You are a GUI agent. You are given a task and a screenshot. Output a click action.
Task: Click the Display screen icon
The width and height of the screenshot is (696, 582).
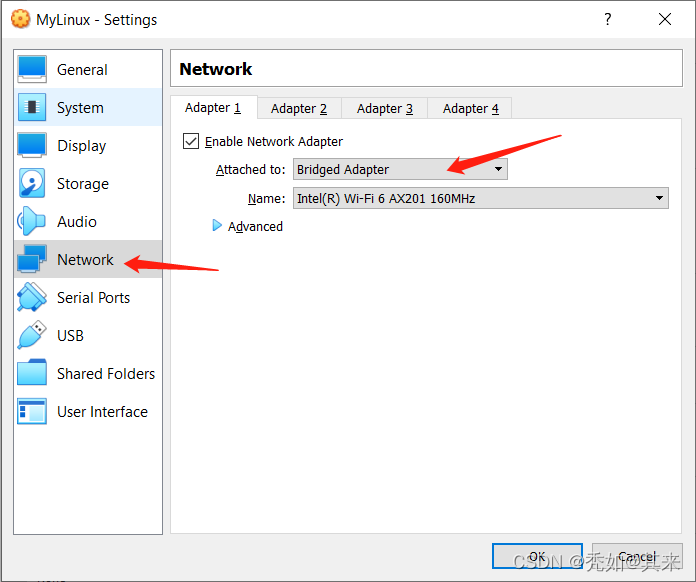coord(32,145)
